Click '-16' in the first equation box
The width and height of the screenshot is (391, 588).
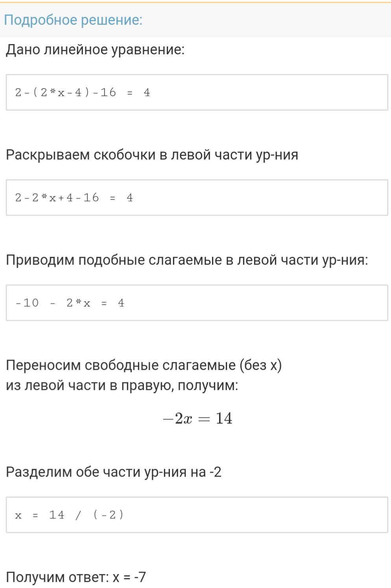point(104,93)
